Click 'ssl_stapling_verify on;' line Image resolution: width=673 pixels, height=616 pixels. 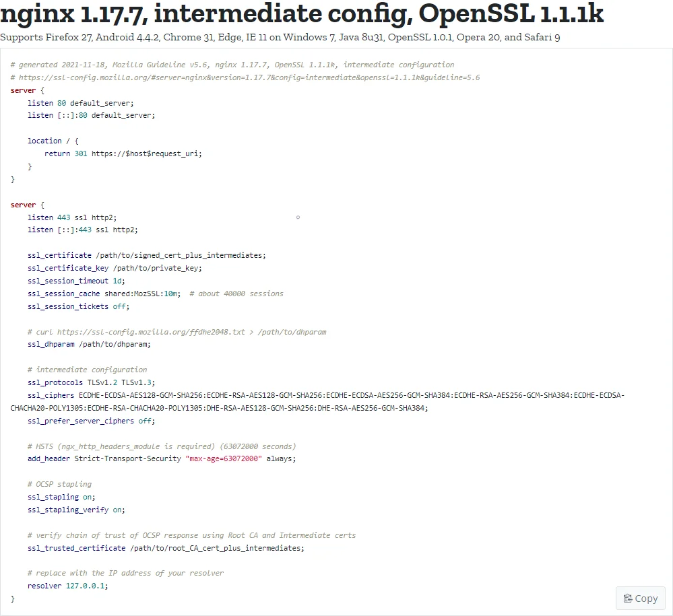tap(76, 510)
